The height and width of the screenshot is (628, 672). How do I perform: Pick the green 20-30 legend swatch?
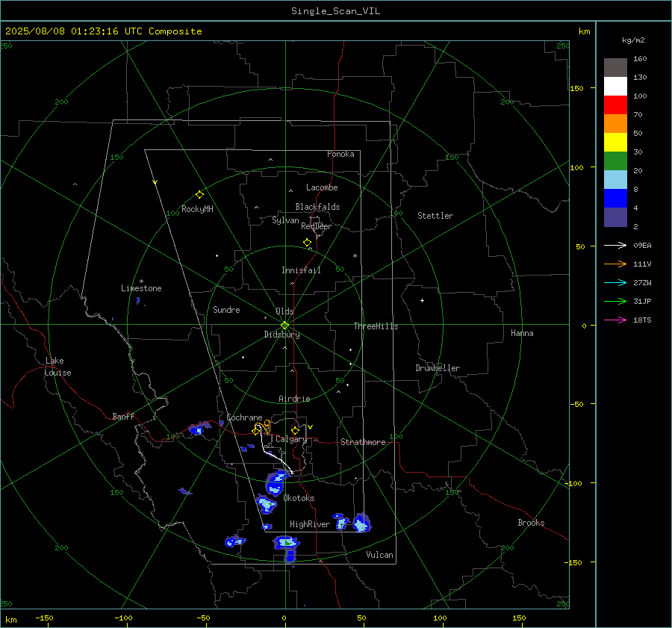click(615, 161)
